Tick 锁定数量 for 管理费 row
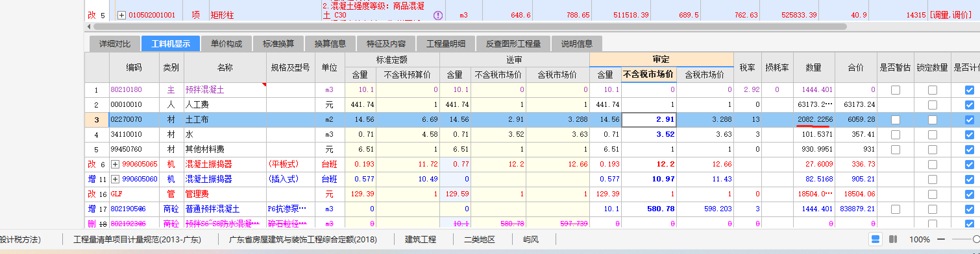This screenshot has width=980, height=254. coord(933,194)
